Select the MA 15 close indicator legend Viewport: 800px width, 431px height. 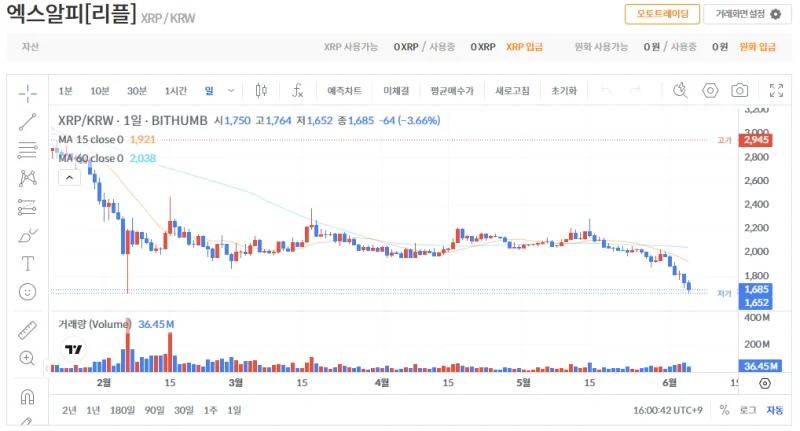[x=91, y=139]
